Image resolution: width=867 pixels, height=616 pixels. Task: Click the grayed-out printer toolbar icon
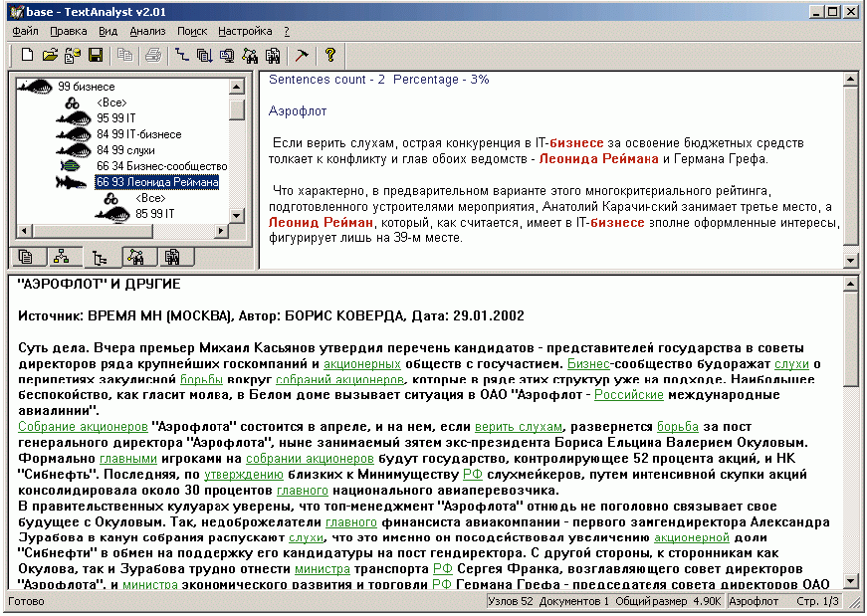153,55
